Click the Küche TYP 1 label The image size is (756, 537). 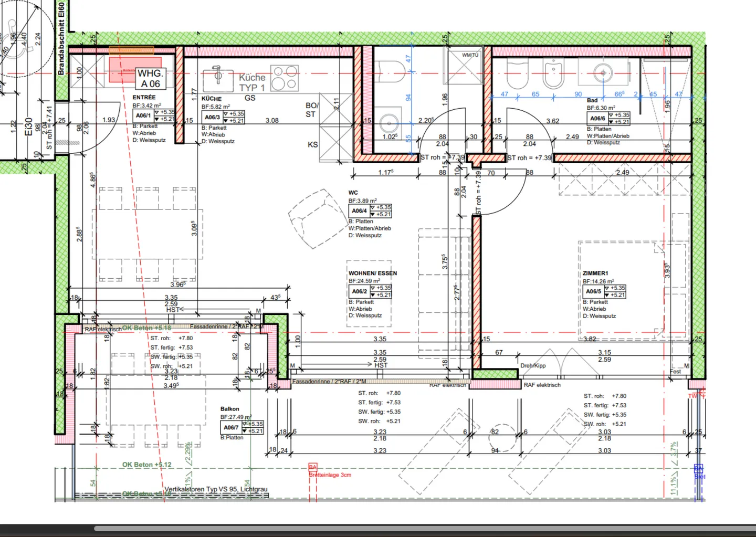(x=252, y=82)
